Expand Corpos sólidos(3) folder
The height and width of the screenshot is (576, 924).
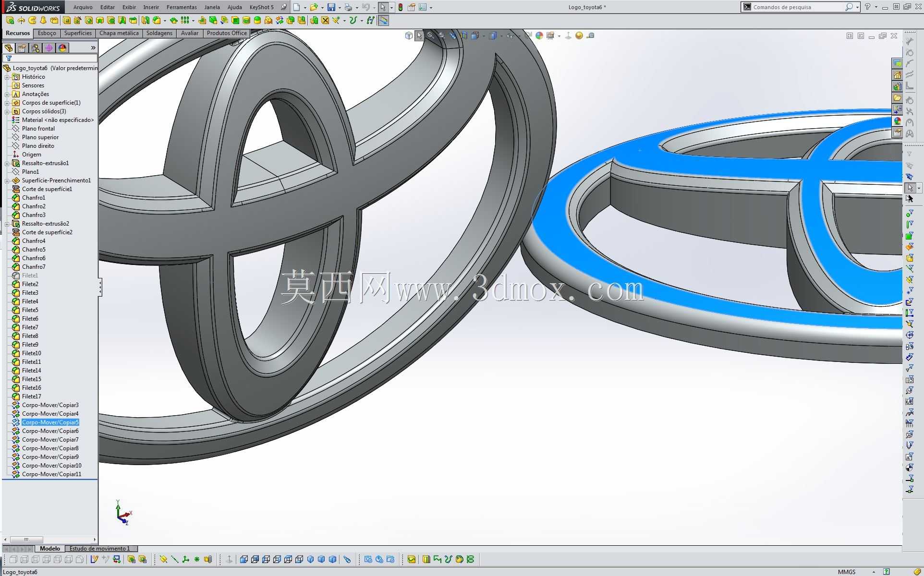coord(7,111)
